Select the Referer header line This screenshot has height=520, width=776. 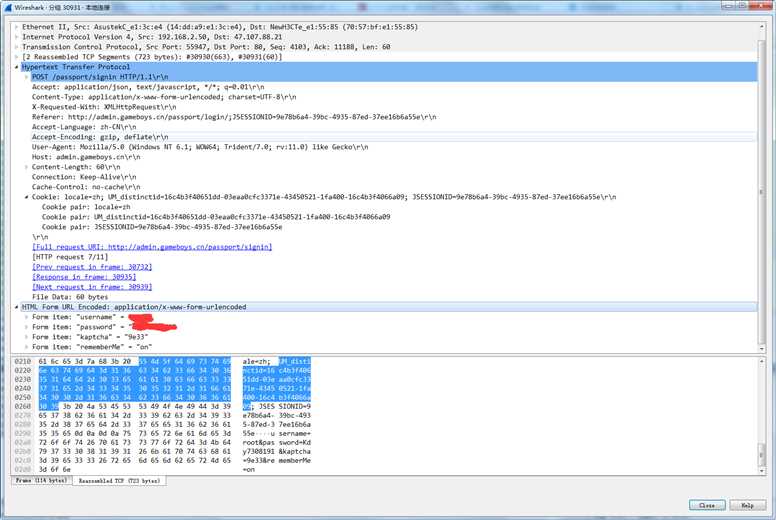click(x=234, y=117)
